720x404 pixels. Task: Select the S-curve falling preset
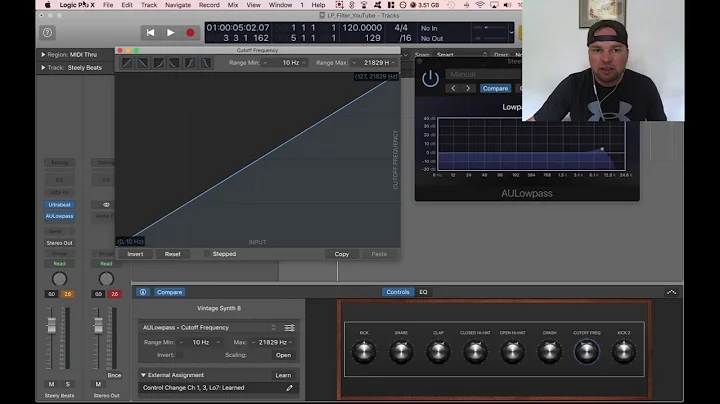206,63
